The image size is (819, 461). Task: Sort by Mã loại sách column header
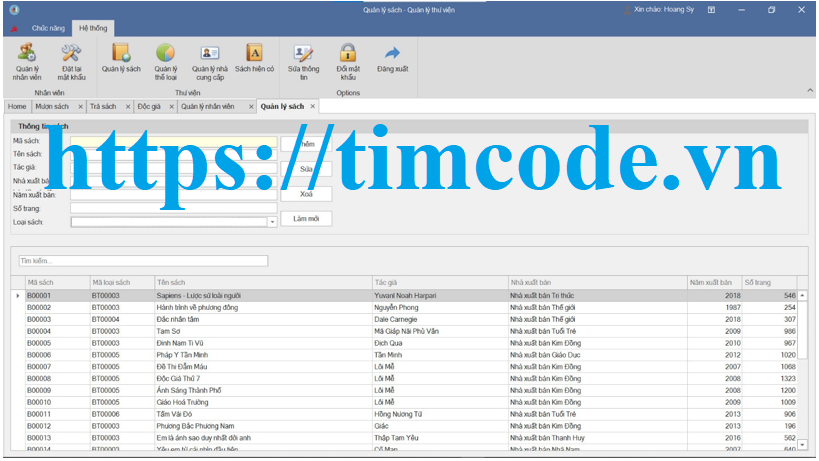pyautogui.click(x=122, y=282)
